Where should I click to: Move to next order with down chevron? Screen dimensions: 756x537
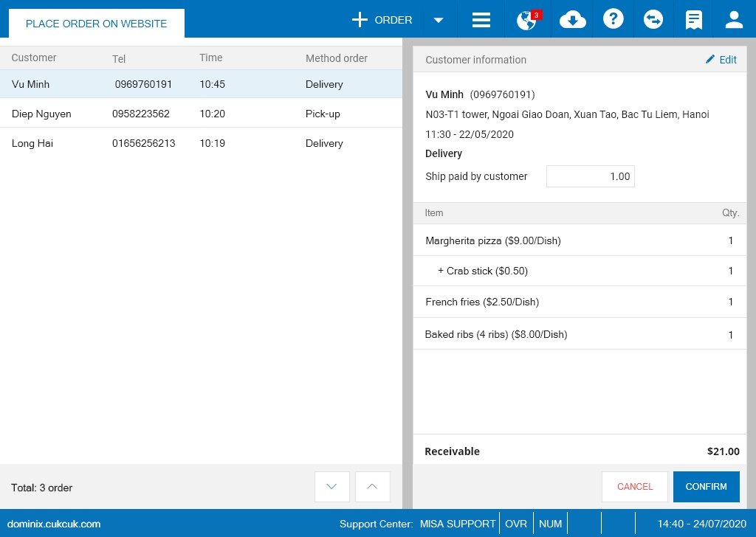332,487
